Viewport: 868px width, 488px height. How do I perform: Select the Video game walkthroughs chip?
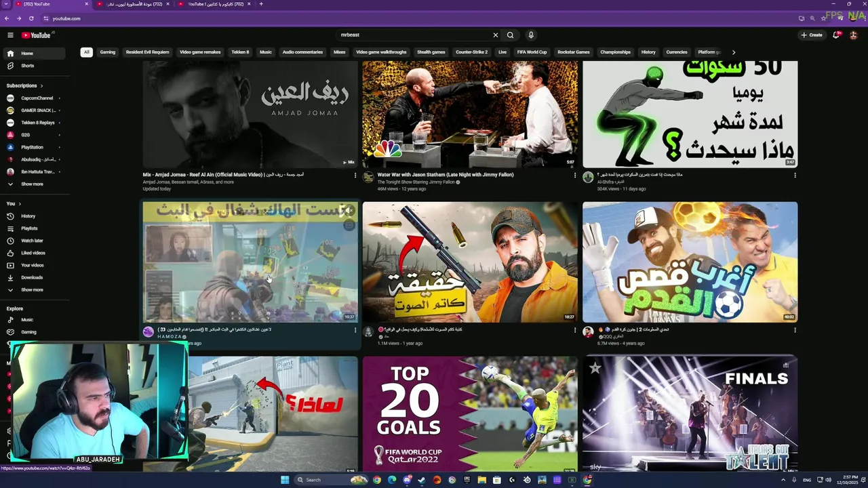click(x=381, y=52)
